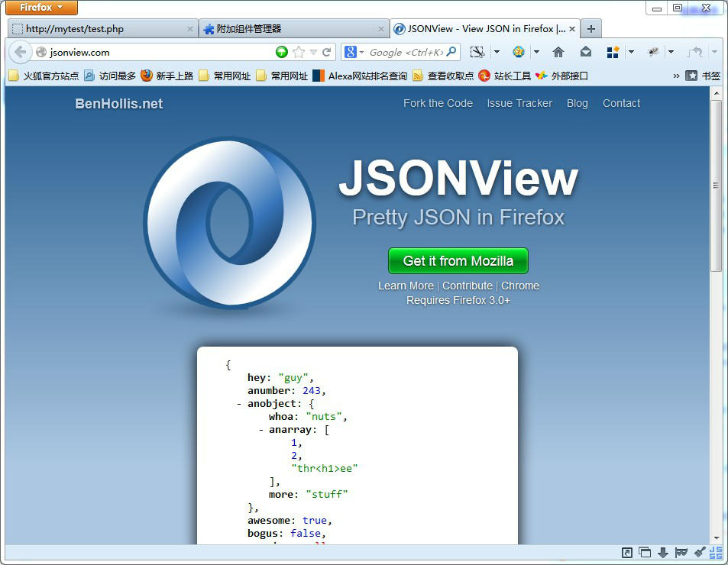Click the screenshot scissors tool icon

point(477,52)
